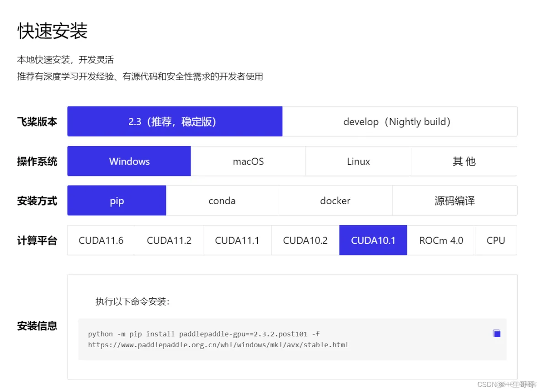The width and height of the screenshot is (541, 392).
Task: Click the pip install paddlepaddle-gpu command line
Action: coord(204,334)
